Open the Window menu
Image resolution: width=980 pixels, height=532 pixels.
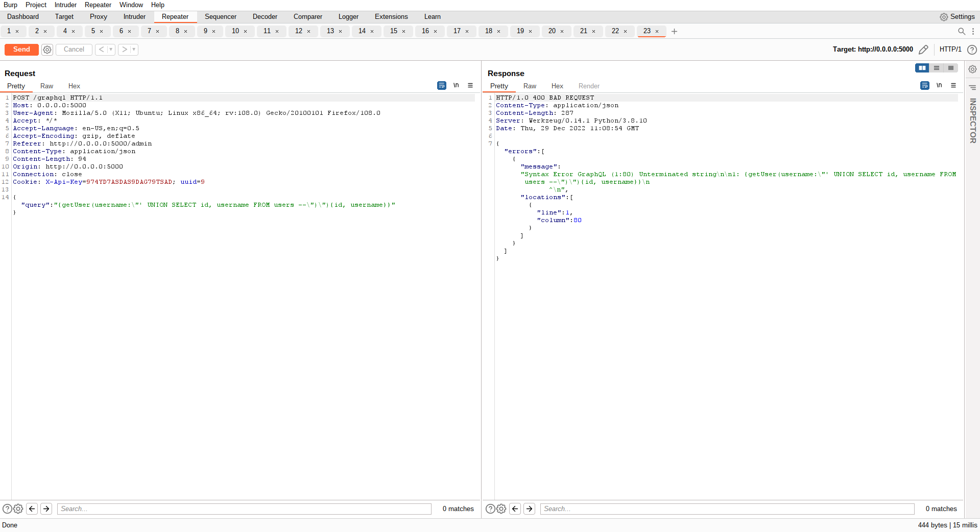tap(131, 5)
